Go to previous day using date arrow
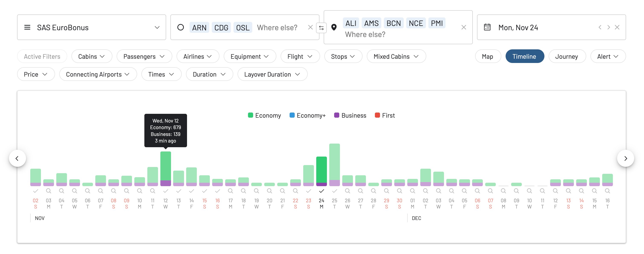Image resolution: width=644 pixels, height=254 pixels. pyautogui.click(x=600, y=27)
